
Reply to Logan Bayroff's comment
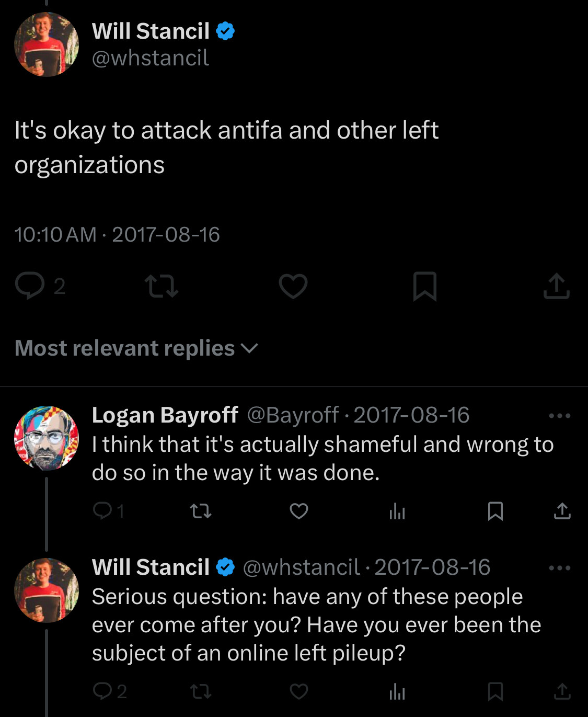102,510
